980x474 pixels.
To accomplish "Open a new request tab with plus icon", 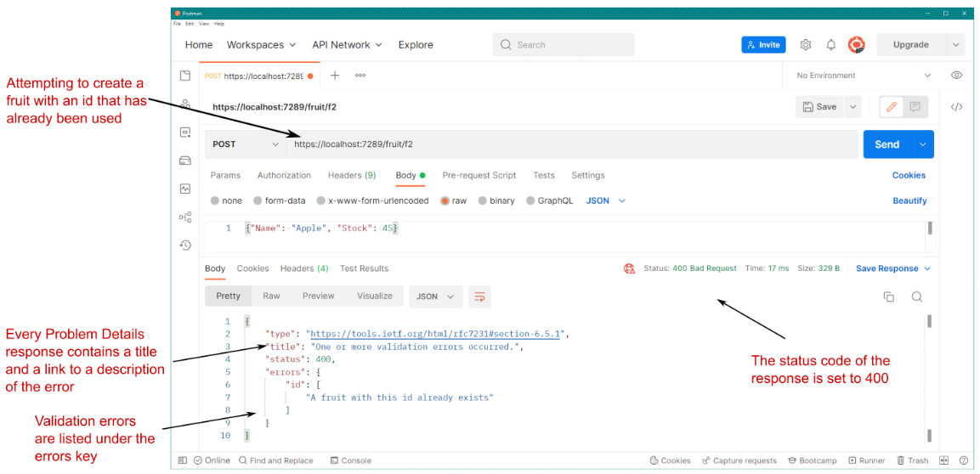I will [x=335, y=76].
